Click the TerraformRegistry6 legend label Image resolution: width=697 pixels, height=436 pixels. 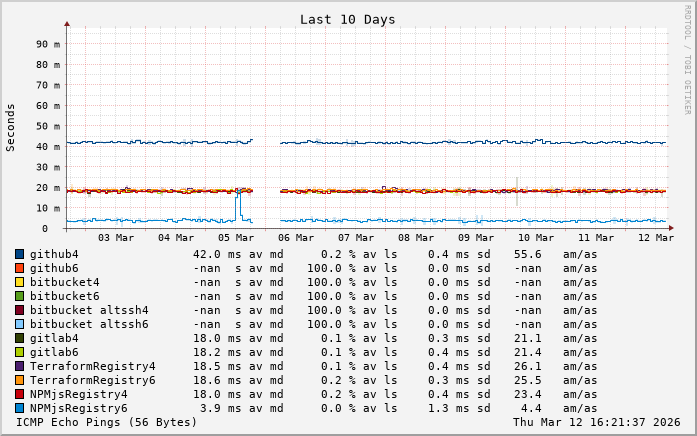(x=93, y=380)
